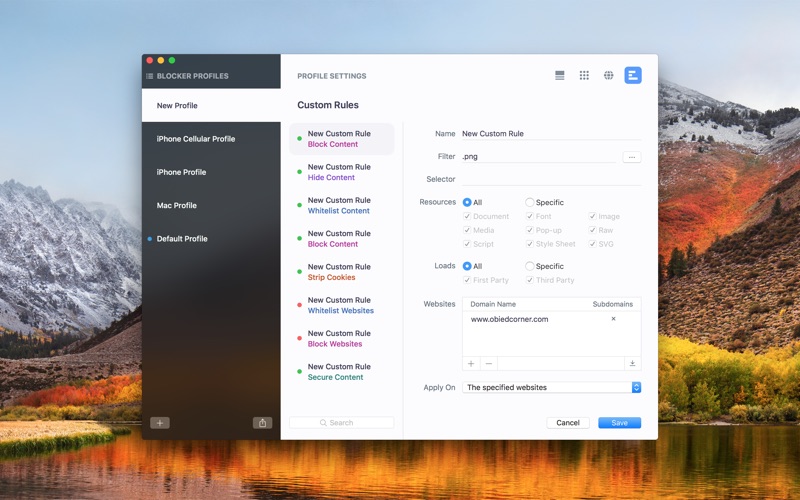Select iPhone Cellular Profile
The width and height of the screenshot is (800, 500).
(x=211, y=139)
